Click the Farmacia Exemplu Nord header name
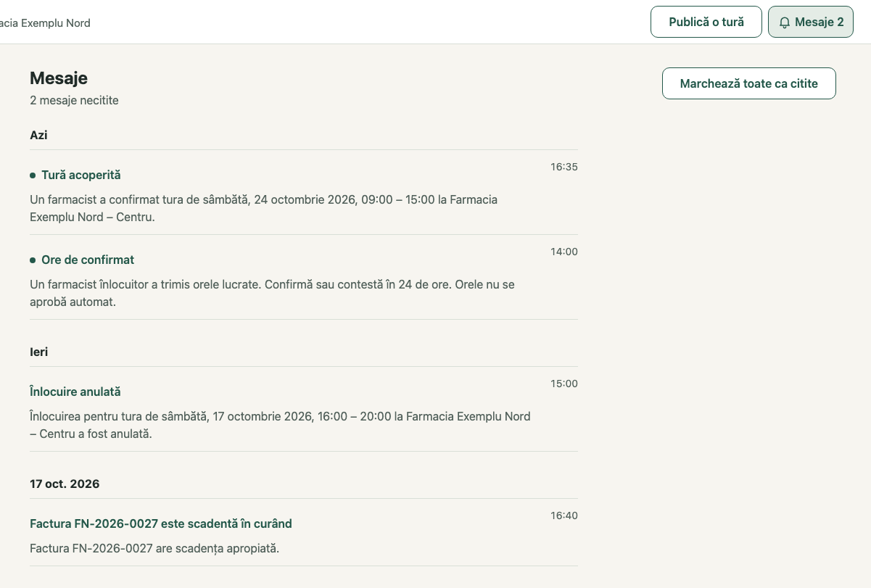871x588 pixels. click(x=45, y=22)
